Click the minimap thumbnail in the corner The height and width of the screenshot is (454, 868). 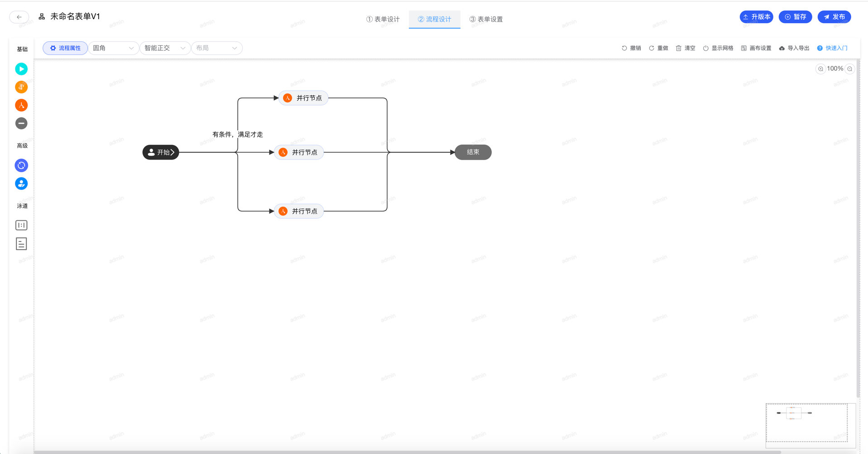point(806,422)
